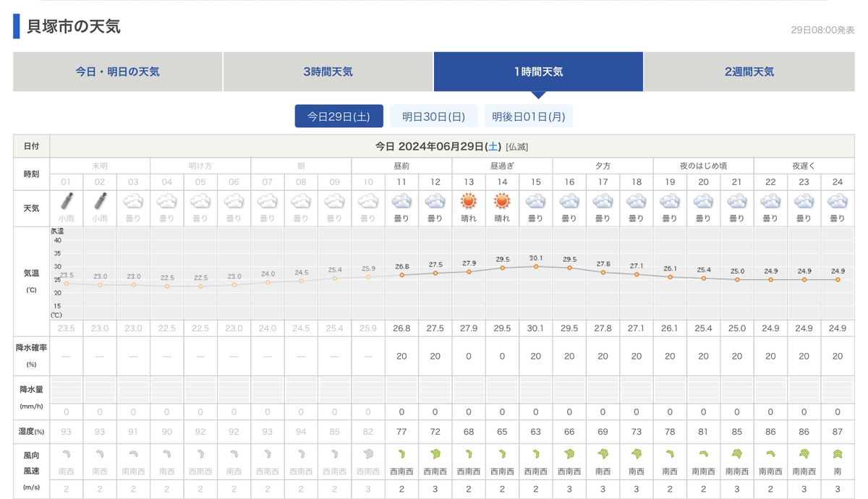This screenshot has width=868, height=499.
Task: Click the 22.5 graph point at hour 04
Action: (x=167, y=286)
